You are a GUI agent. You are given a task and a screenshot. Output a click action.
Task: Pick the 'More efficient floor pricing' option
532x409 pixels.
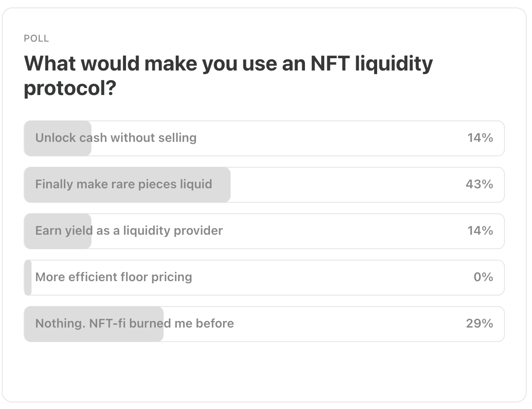264,278
